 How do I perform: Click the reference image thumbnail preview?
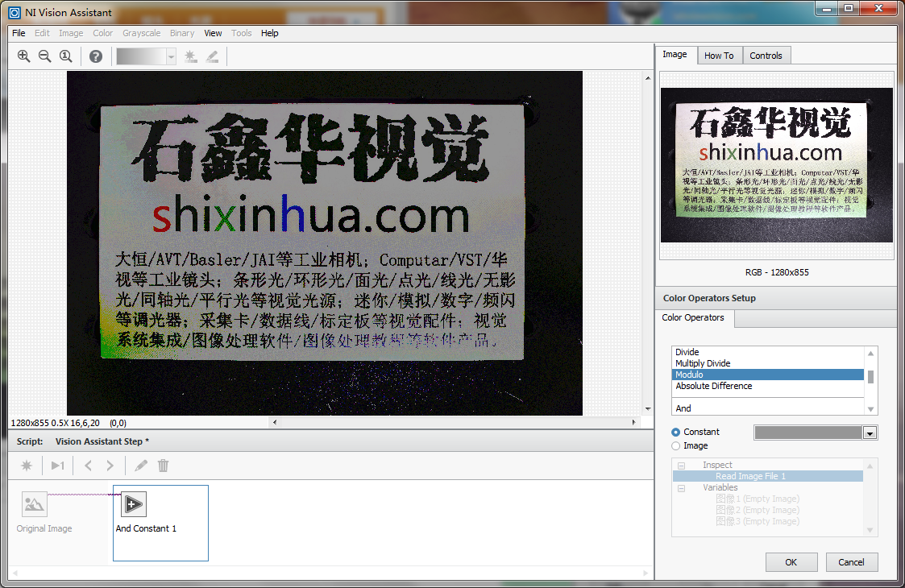776,165
